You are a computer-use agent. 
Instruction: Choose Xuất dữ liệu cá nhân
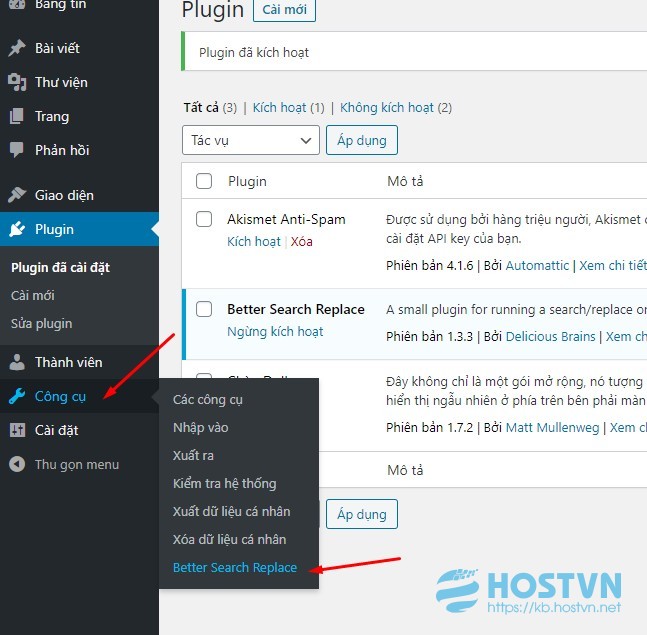pyautogui.click(x=231, y=512)
